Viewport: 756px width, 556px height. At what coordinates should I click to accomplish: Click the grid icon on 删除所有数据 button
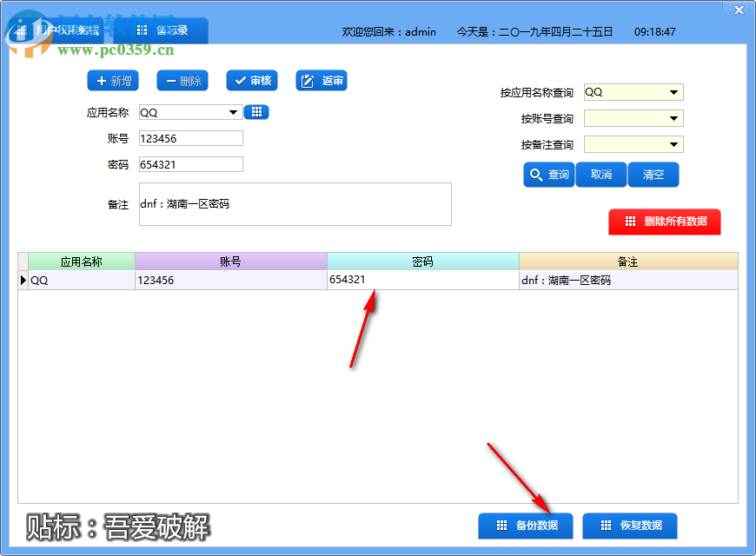pos(632,222)
